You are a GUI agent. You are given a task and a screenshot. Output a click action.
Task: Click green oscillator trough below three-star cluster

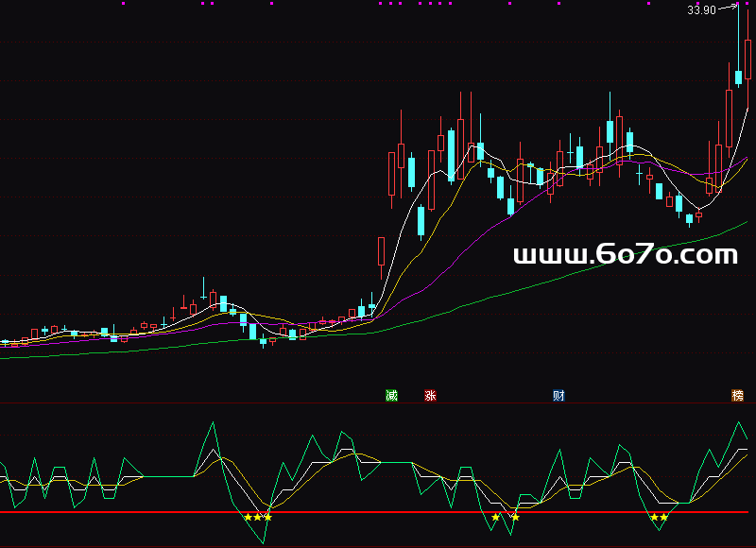coord(264,543)
